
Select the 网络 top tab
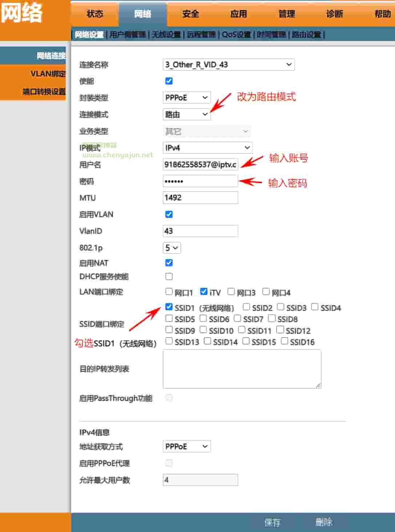[143, 14]
